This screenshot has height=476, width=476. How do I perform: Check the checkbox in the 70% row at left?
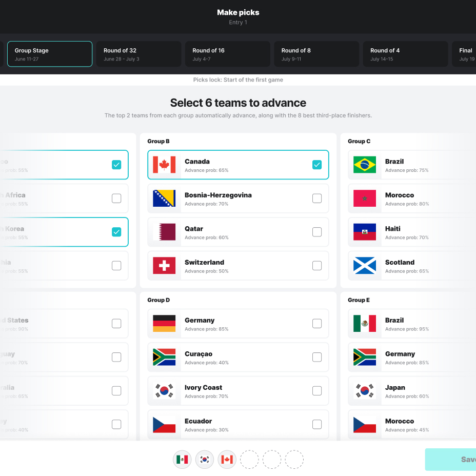(x=116, y=357)
